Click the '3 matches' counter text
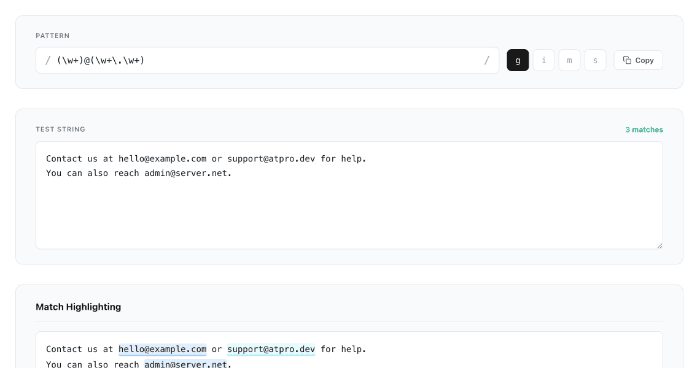The width and height of the screenshot is (700, 368). pos(644,130)
